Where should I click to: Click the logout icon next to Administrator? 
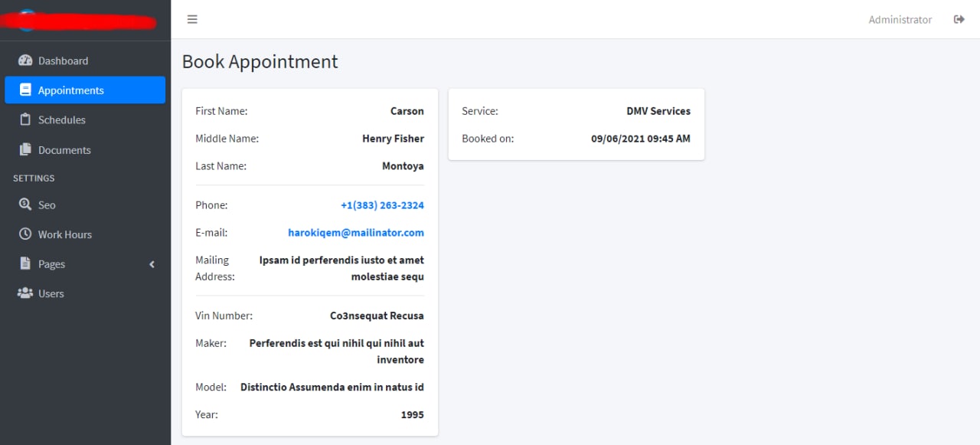959,19
